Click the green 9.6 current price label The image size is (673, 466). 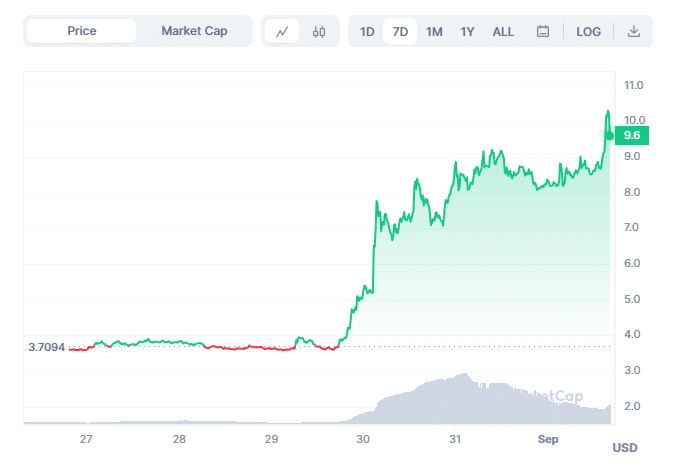coord(632,136)
